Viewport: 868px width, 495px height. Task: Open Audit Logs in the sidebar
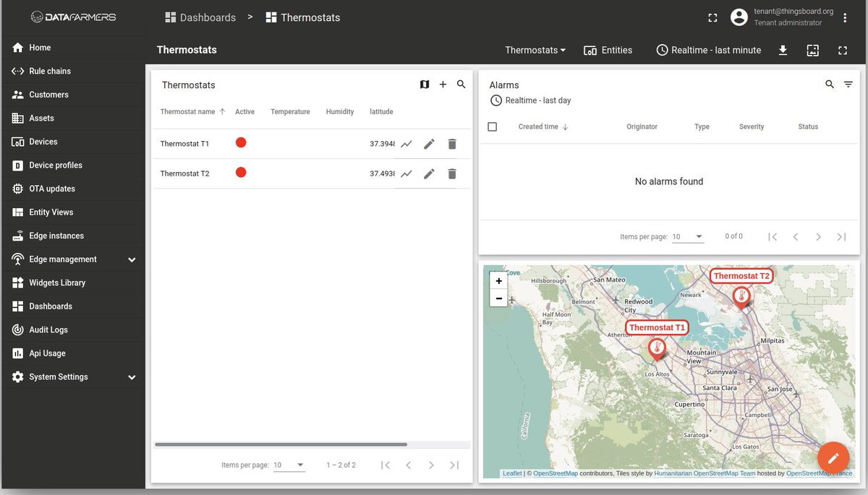pyautogui.click(x=73, y=330)
